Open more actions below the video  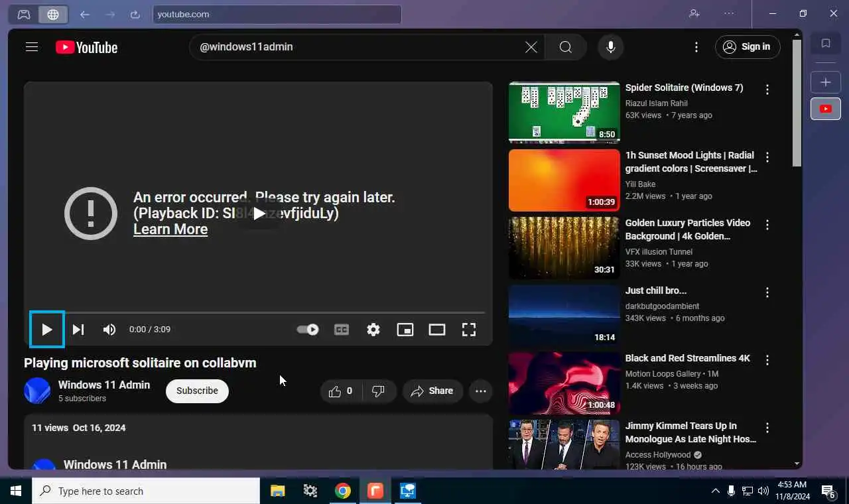481,391
